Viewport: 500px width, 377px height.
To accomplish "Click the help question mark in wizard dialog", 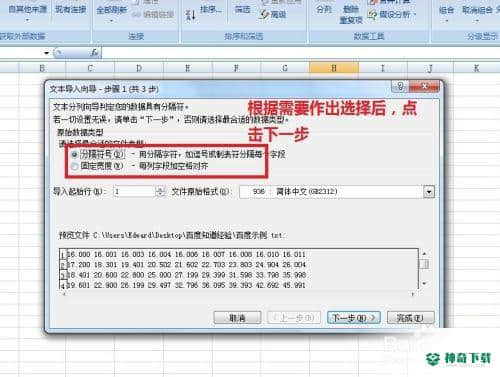I will 400,87.
